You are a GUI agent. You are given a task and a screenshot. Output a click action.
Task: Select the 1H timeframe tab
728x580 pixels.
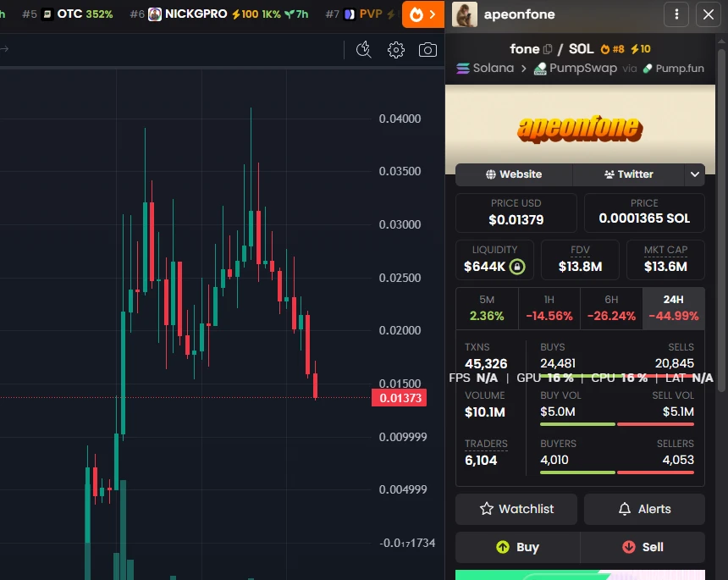(x=549, y=308)
